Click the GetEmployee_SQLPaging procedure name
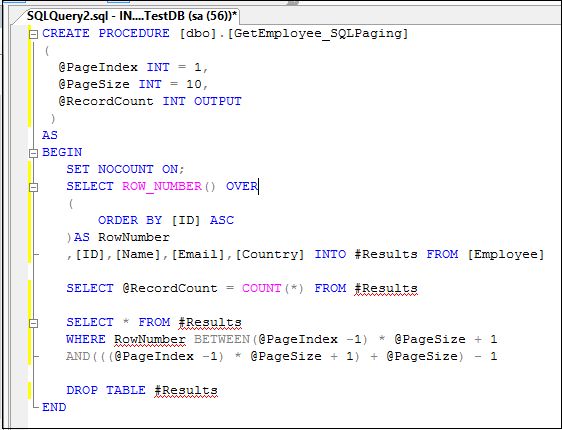The image size is (562, 430). (318, 34)
